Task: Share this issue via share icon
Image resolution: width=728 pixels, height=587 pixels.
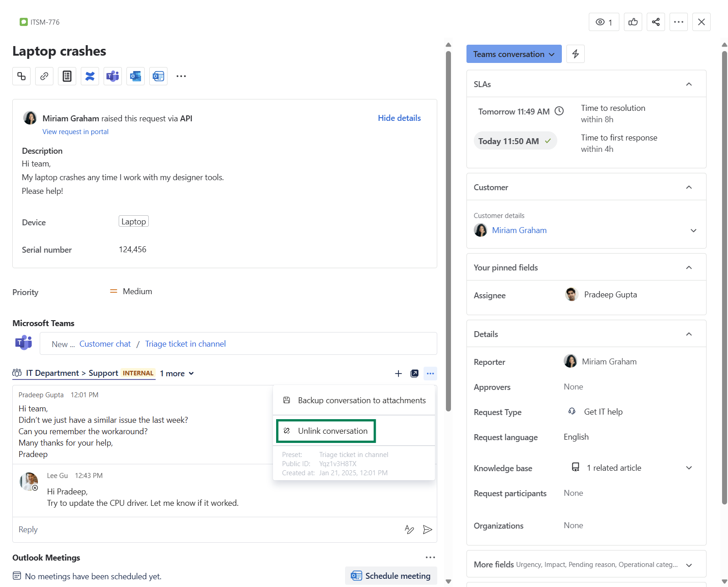Action: point(655,22)
